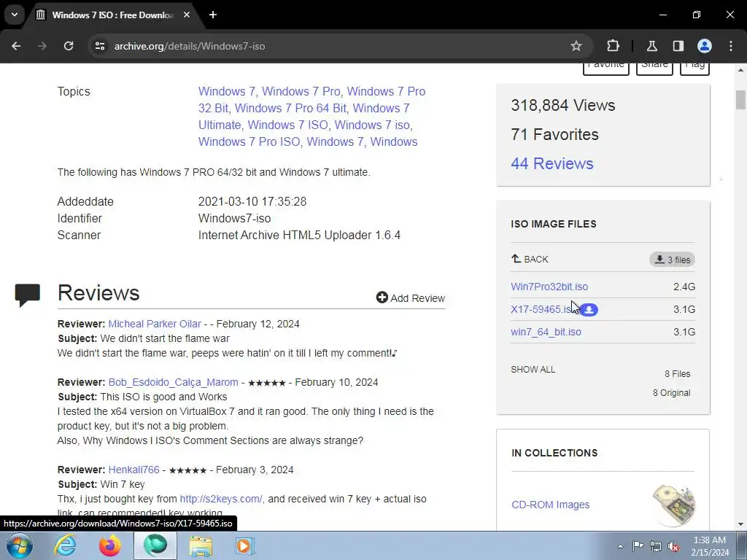Open Chrome three-dot menu
The width and height of the screenshot is (747, 560).
pos(731,46)
